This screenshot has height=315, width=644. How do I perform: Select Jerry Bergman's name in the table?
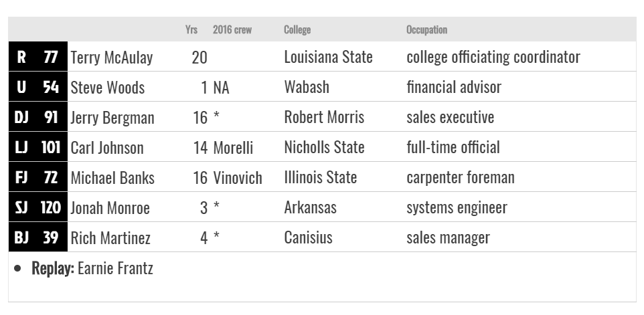tap(112, 118)
